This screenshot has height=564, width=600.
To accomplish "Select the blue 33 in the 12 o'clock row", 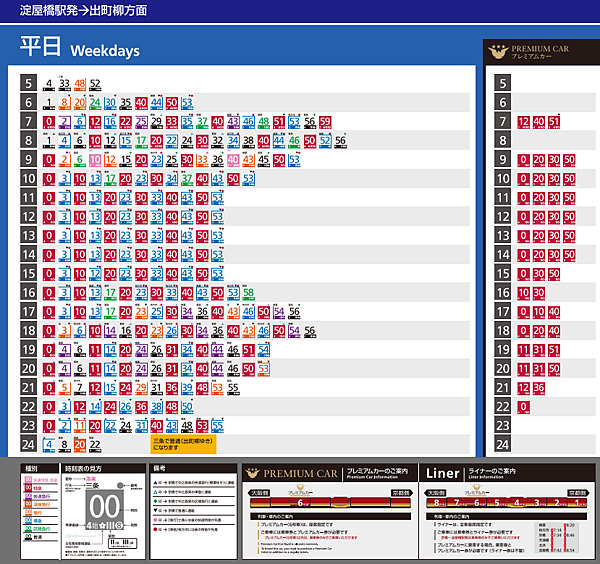I will tap(156, 217).
